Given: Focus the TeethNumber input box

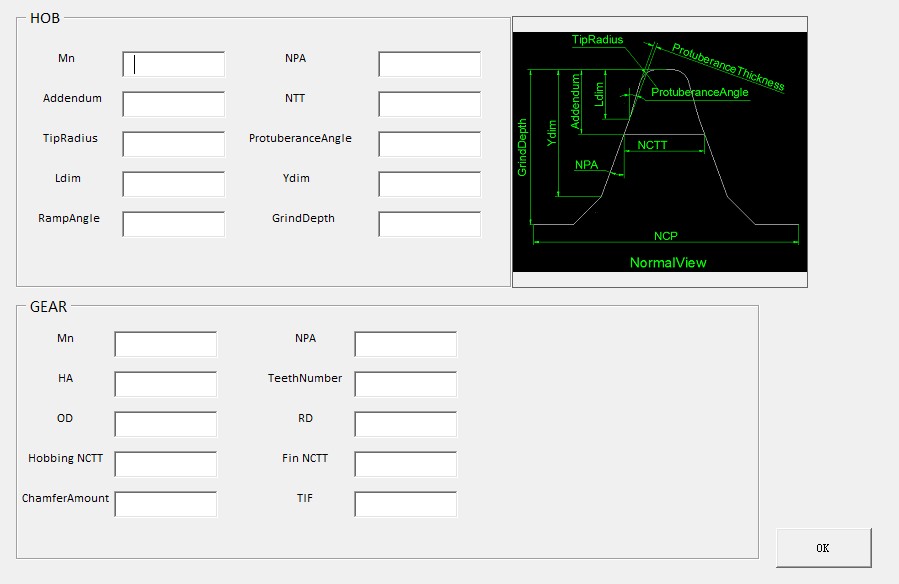Looking at the screenshot, I should (405, 384).
